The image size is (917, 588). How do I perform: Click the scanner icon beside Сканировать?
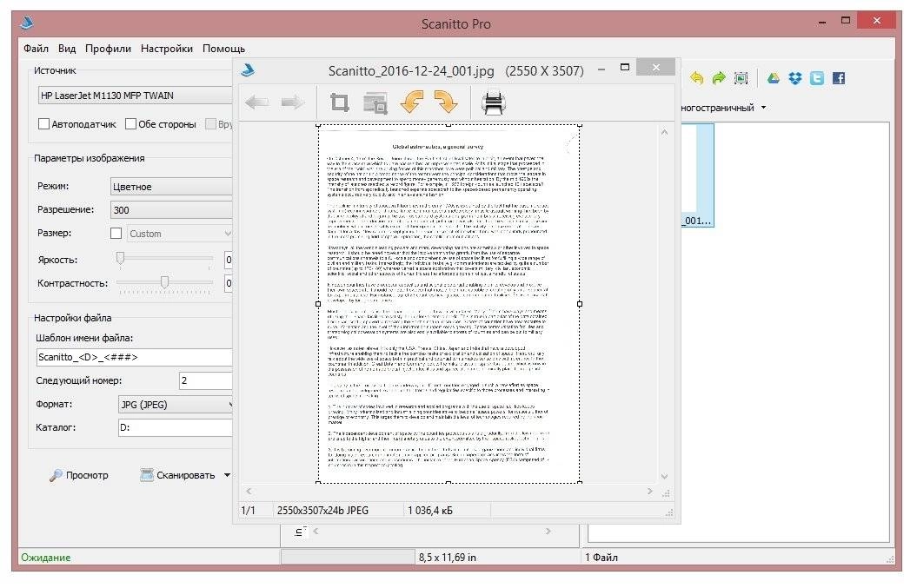pos(147,475)
